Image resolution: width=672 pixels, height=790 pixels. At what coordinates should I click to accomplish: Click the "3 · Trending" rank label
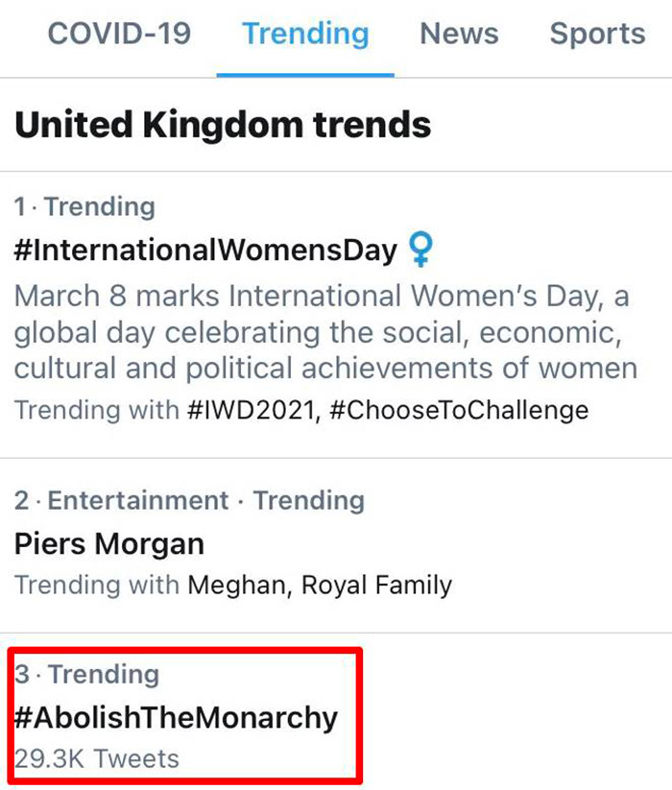point(86,675)
